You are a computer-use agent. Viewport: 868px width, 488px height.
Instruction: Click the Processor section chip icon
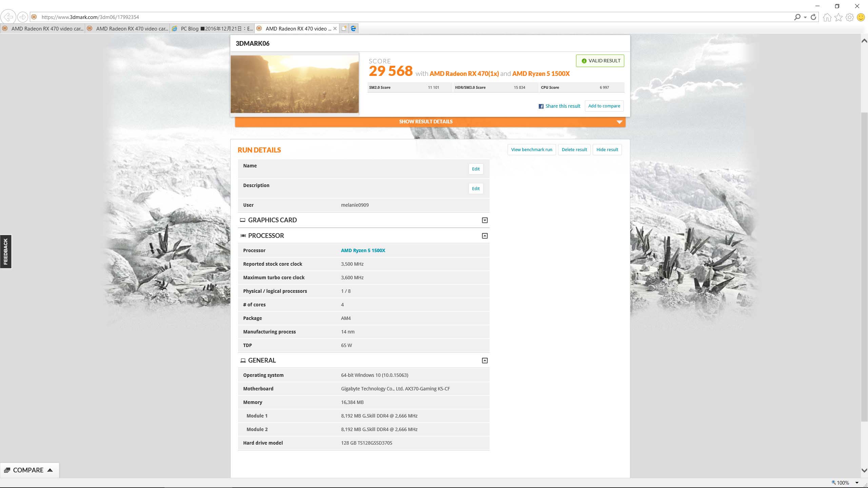tap(243, 236)
